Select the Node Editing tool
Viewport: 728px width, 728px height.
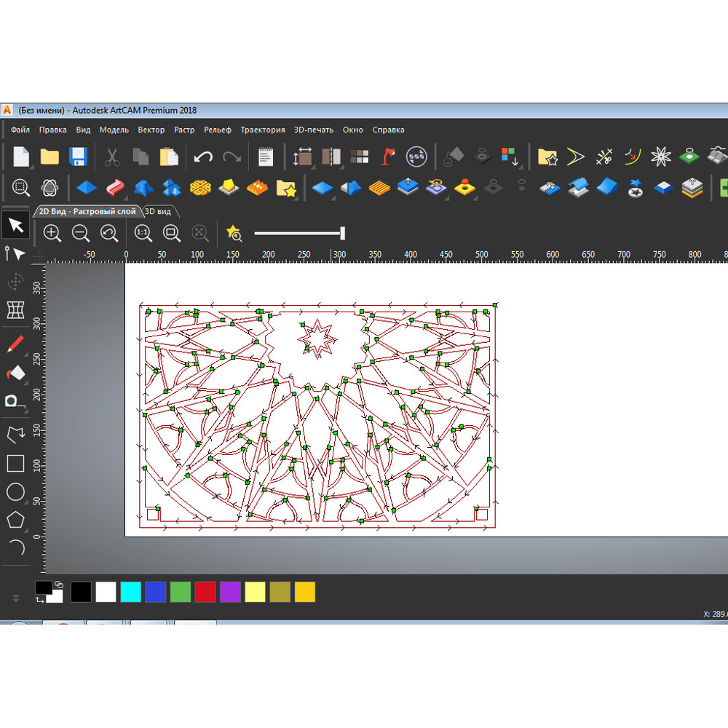(x=15, y=254)
